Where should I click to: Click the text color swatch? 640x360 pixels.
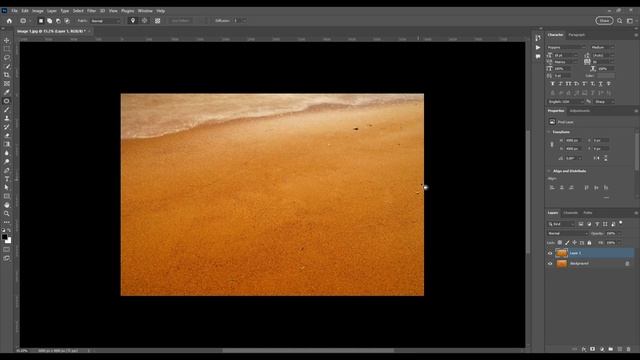click(605, 76)
